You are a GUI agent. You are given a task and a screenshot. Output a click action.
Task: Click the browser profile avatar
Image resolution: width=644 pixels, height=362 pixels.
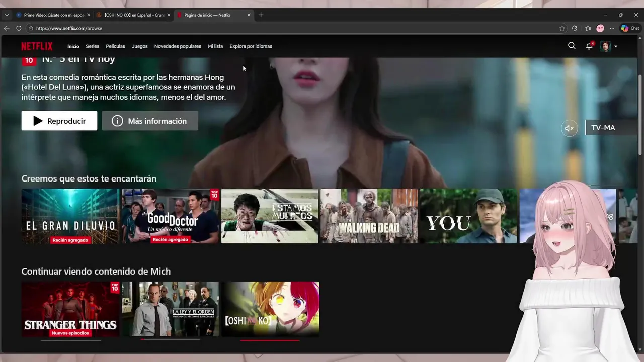click(600, 28)
